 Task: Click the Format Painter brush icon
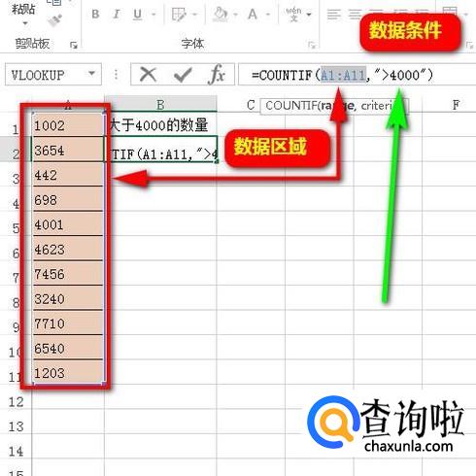[55, 20]
